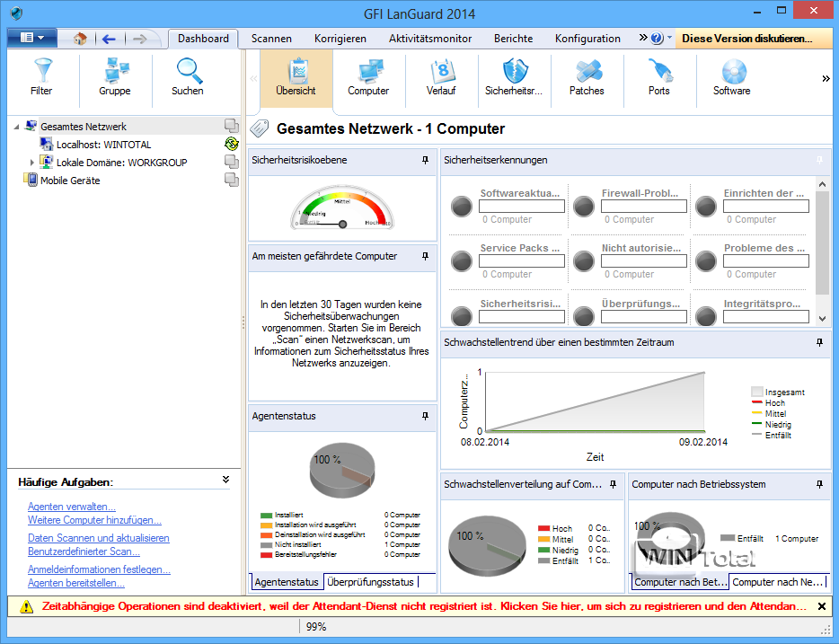This screenshot has height=644, width=839.
Task: Click Benutzerdefinierter Scan... link
Action: [x=84, y=551]
